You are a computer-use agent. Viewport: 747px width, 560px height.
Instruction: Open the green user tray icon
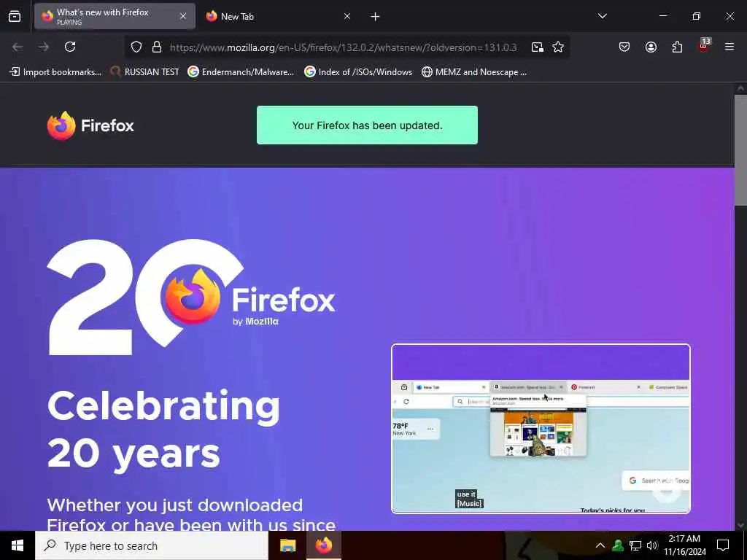pos(618,545)
